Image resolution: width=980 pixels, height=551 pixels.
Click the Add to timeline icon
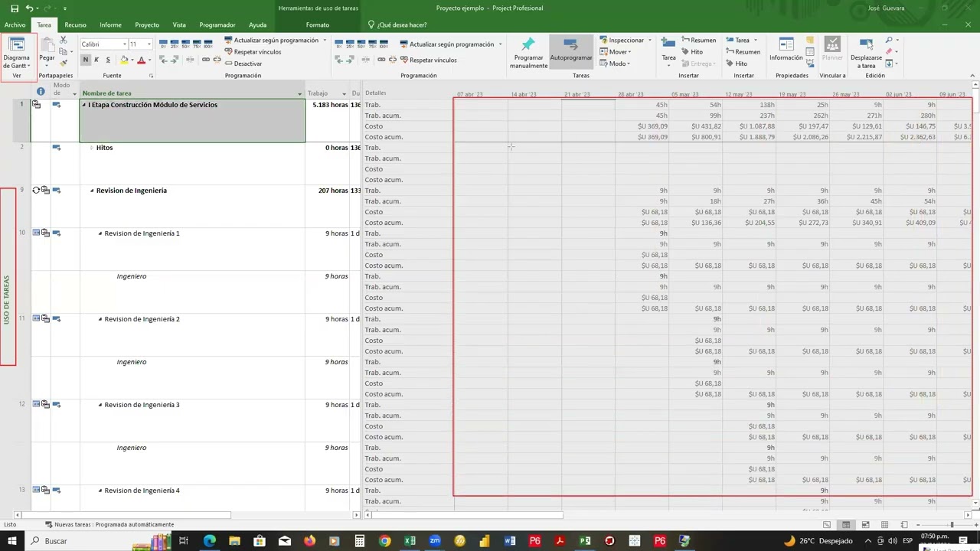point(810,63)
